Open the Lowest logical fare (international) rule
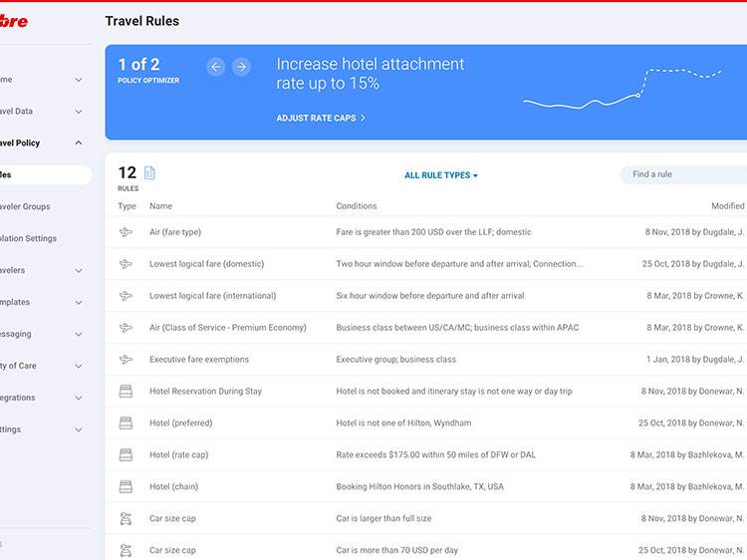 point(212,296)
